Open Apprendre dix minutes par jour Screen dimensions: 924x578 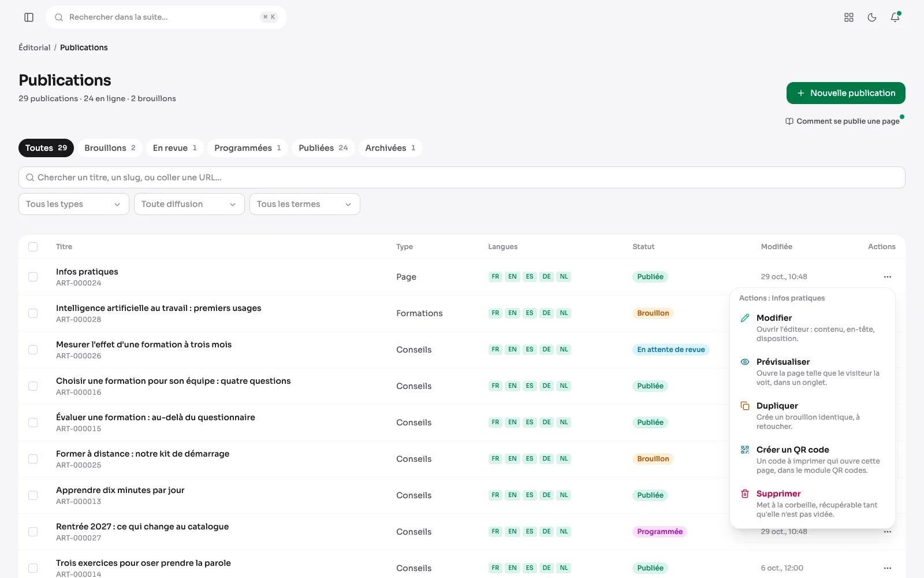(120, 490)
